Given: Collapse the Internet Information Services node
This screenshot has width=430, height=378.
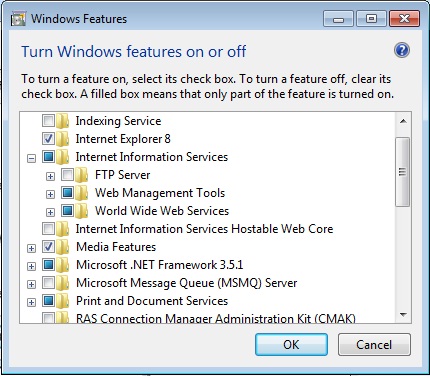Looking at the screenshot, I should [31, 158].
